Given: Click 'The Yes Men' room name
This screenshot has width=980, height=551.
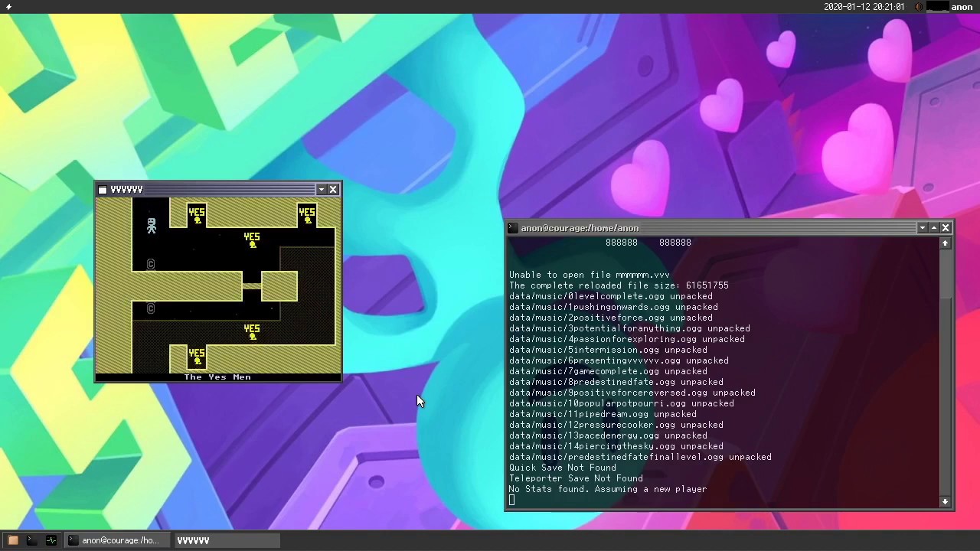Looking at the screenshot, I should coord(217,377).
